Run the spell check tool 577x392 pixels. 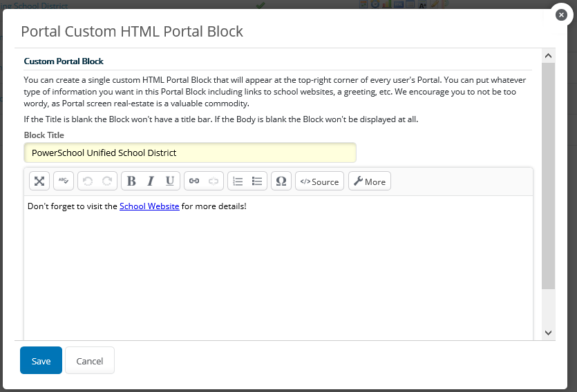[64, 181]
